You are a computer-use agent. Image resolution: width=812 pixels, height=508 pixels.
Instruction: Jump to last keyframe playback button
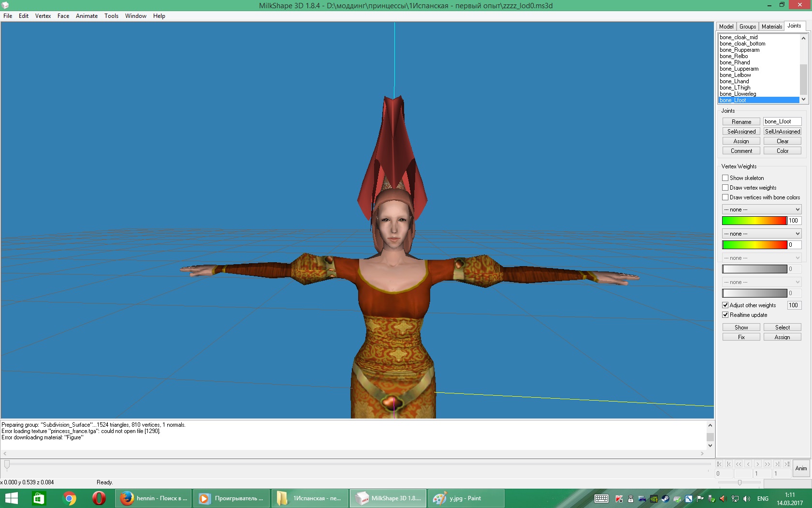point(787,464)
